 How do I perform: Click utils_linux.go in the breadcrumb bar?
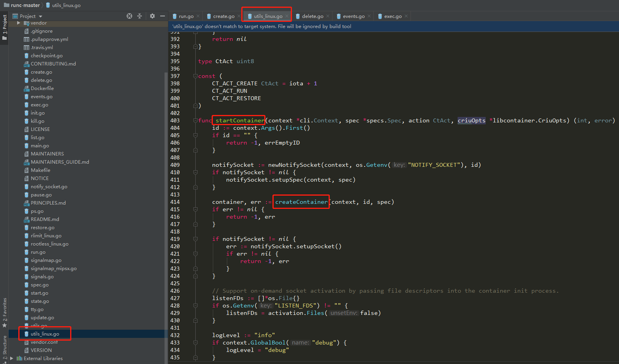66,5
